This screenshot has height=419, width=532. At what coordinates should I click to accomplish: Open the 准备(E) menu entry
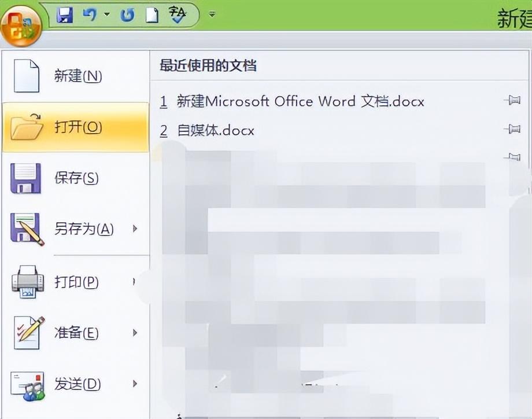coord(75,333)
